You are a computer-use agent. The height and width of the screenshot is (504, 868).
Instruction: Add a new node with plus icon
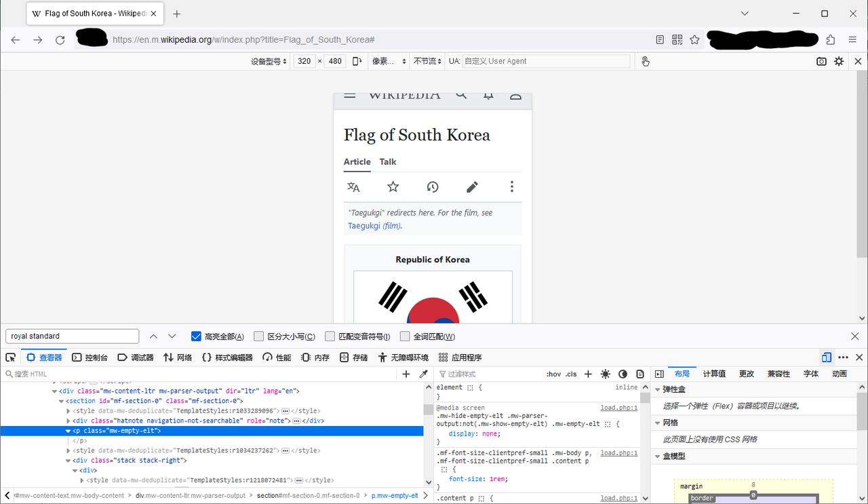point(406,374)
